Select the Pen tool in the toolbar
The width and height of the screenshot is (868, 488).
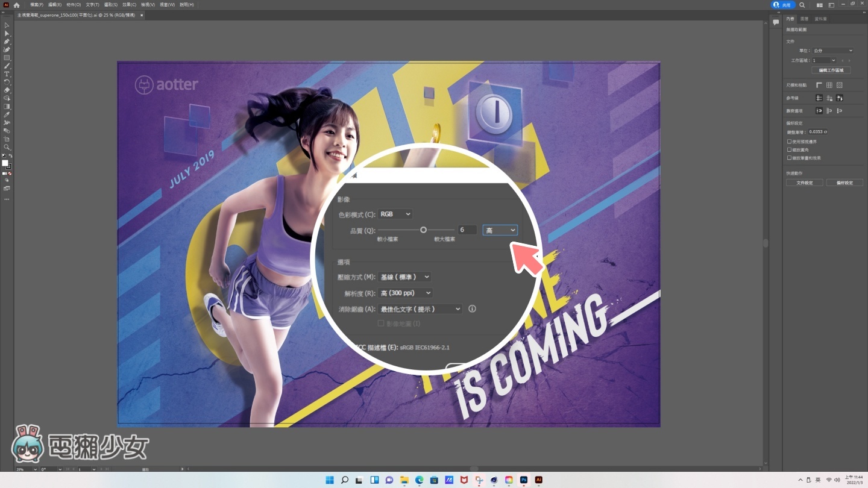point(7,42)
